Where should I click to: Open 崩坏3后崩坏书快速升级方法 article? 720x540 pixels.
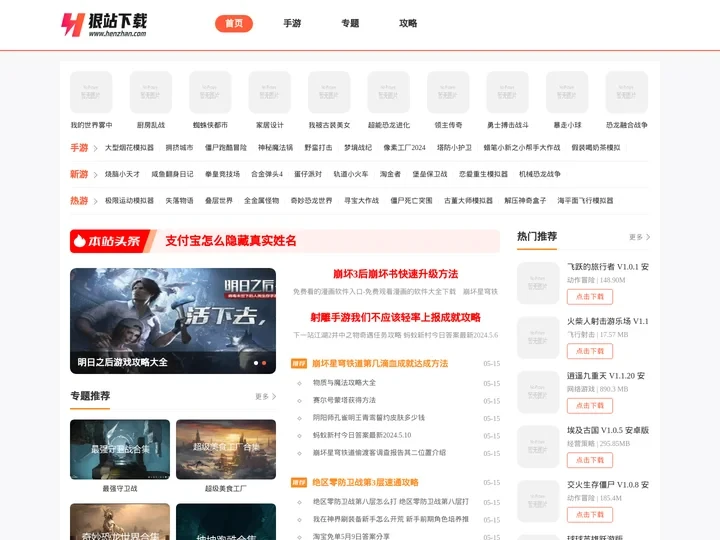click(395, 274)
